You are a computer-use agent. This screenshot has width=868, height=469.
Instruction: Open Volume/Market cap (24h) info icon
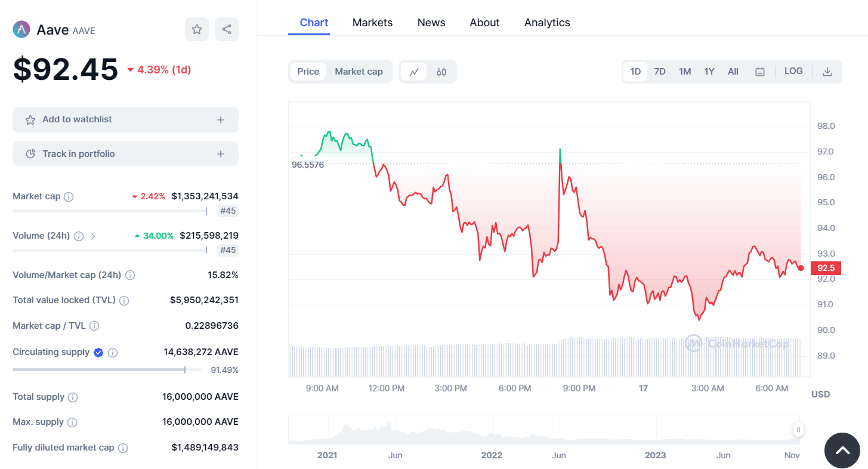[130, 275]
